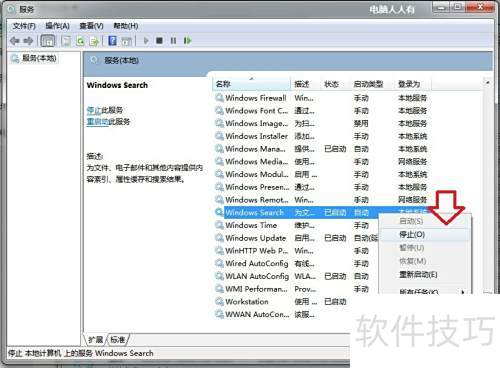500x368 pixels.
Task: Sort by the 描述 column header
Action: click(305, 84)
